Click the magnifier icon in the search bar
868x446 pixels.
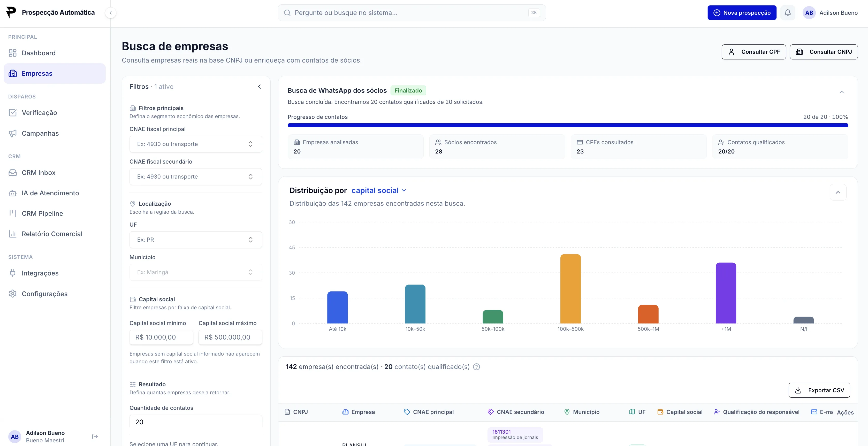(x=287, y=13)
